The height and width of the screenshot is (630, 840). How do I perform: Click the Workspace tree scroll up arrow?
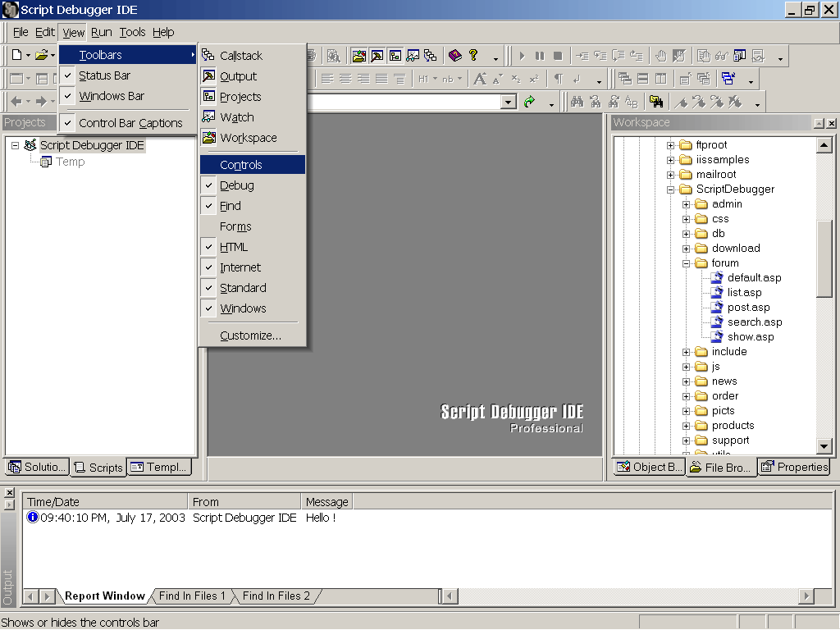[x=824, y=145]
